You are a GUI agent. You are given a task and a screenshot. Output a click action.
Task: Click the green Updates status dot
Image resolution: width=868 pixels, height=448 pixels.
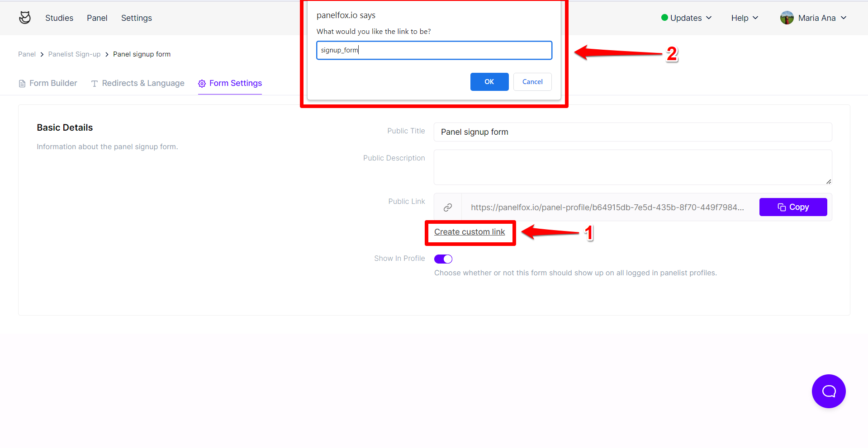point(664,18)
